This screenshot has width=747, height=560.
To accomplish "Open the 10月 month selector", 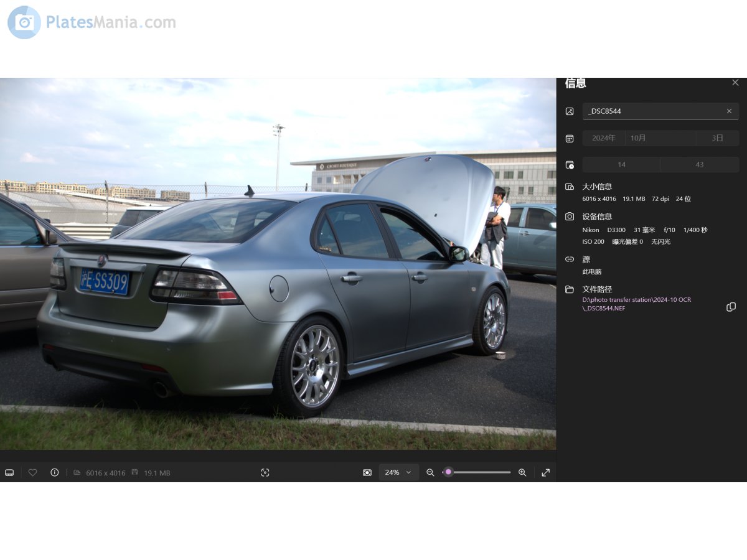I will 660,138.
